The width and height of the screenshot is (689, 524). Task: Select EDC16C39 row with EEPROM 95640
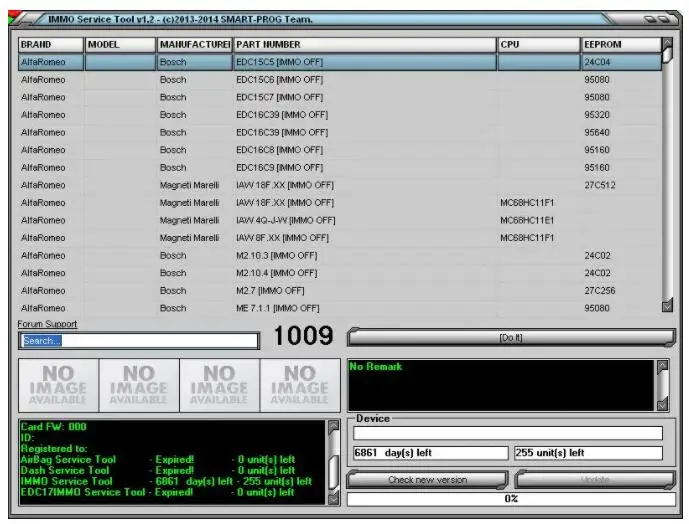point(340,132)
